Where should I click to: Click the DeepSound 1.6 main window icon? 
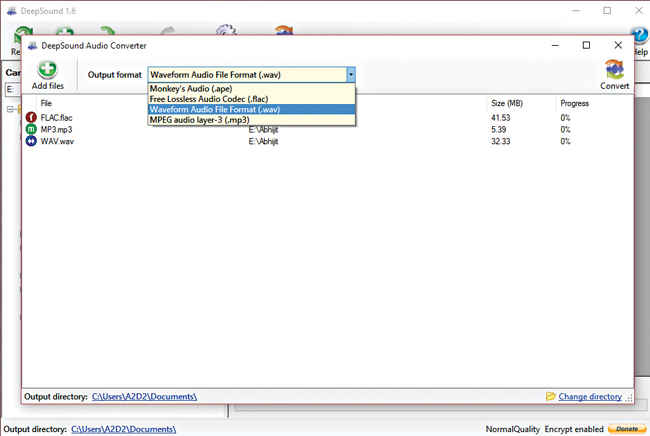[12, 11]
